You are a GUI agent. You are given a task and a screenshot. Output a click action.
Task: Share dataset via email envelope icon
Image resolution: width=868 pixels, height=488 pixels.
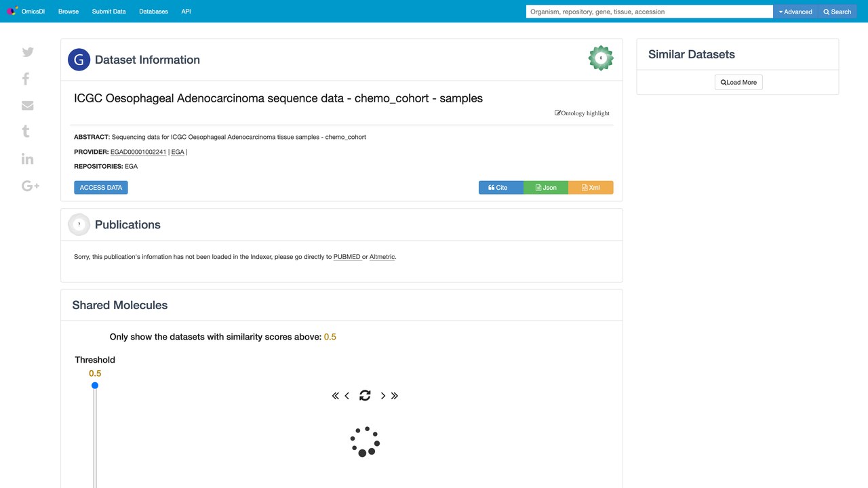point(28,106)
